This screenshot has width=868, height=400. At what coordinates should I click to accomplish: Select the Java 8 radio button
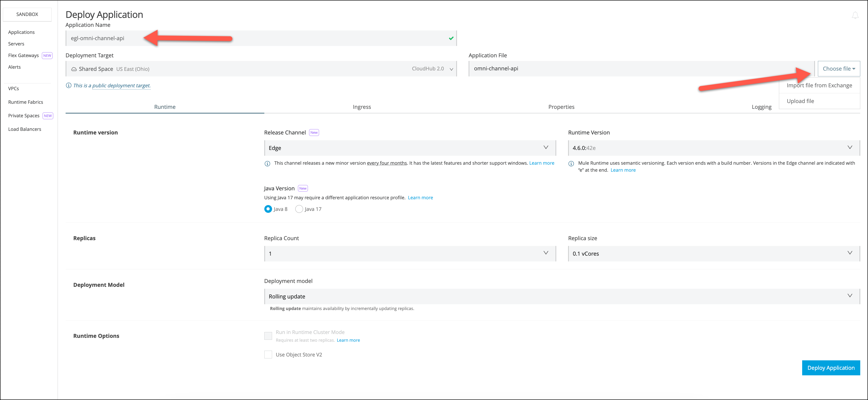(x=268, y=209)
